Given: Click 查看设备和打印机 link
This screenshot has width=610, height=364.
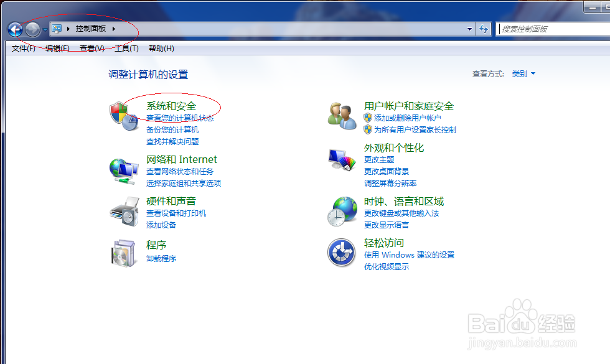Looking at the screenshot, I should (176, 213).
